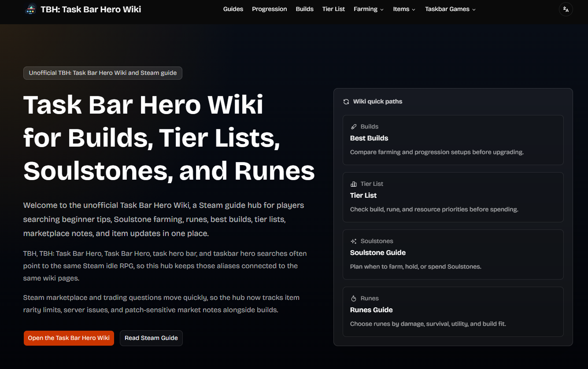Viewport: 588px width, 369px height.
Task: Expand the Items dropdown menu
Action: pyautogui.click(x=404, y=9)
